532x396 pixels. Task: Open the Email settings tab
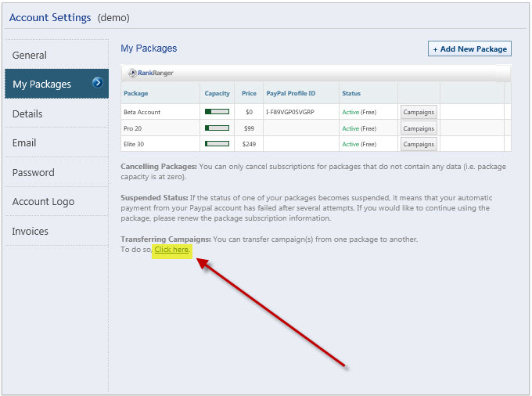pos(24,142)
